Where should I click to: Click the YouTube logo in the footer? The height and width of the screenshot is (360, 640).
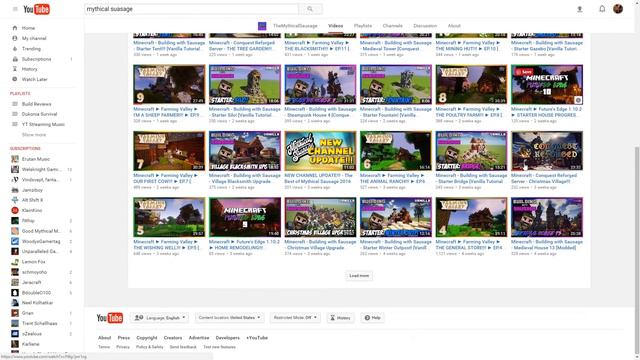tap(109, 318)
